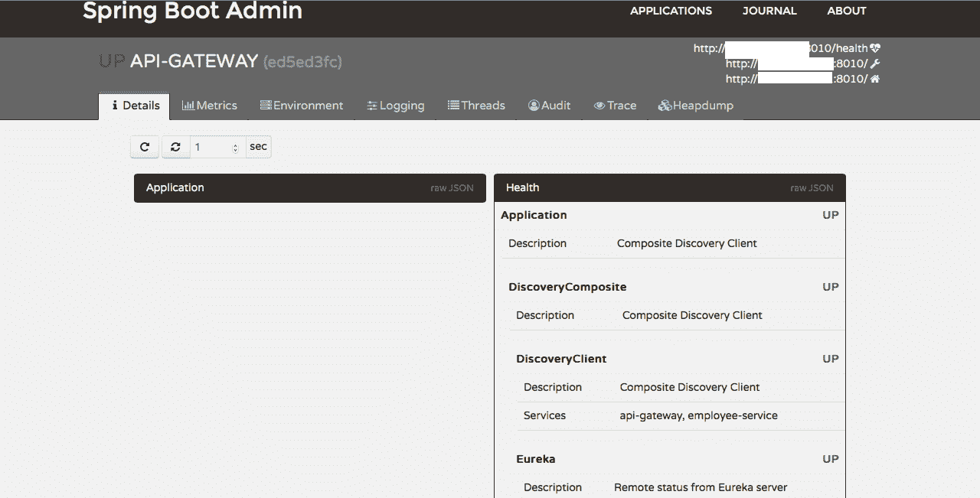Click the sliders icon on Logging tab

372,106
